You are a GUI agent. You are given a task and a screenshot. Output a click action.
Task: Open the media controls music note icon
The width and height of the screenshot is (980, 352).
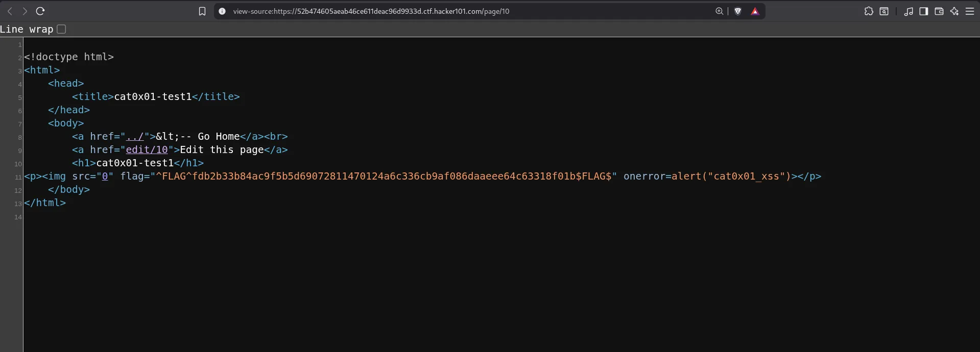point(909,11)
